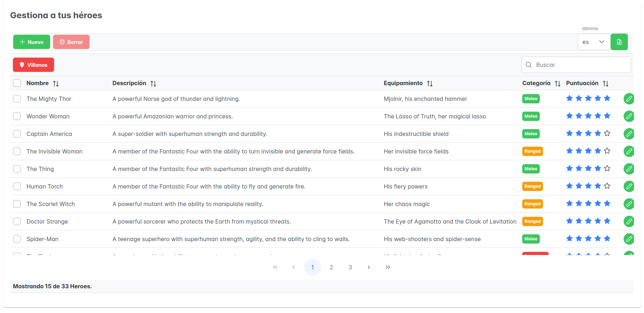Click the Borrar delete button
Image resolution: width=644 pixels, height=313 pixels.
point(71,42)
